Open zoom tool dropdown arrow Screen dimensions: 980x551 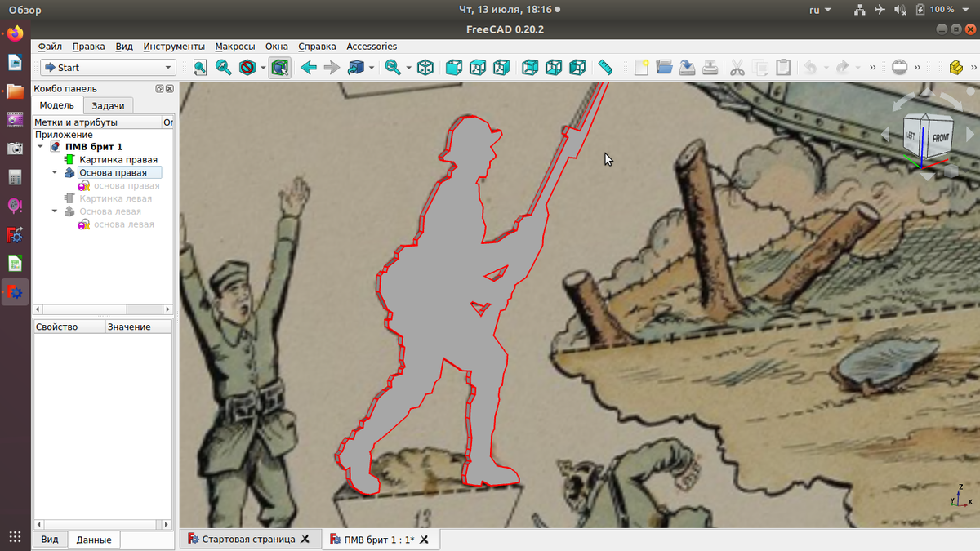tap(408, 68)
